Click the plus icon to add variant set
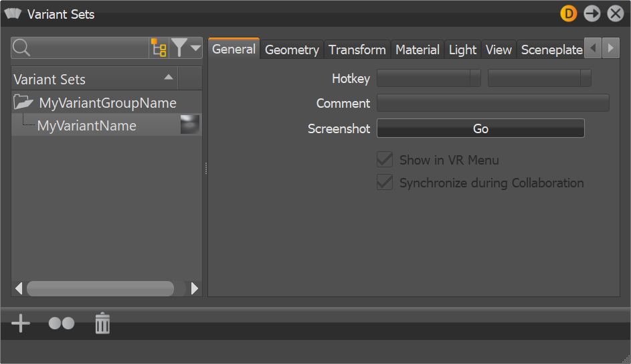631x364 pixels. click(x=21, y=323)
